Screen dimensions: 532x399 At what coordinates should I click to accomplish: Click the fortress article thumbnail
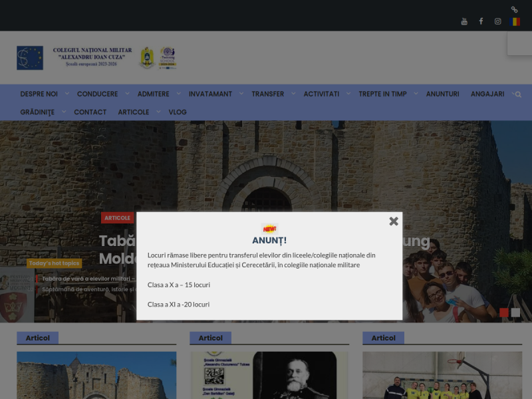96,375
